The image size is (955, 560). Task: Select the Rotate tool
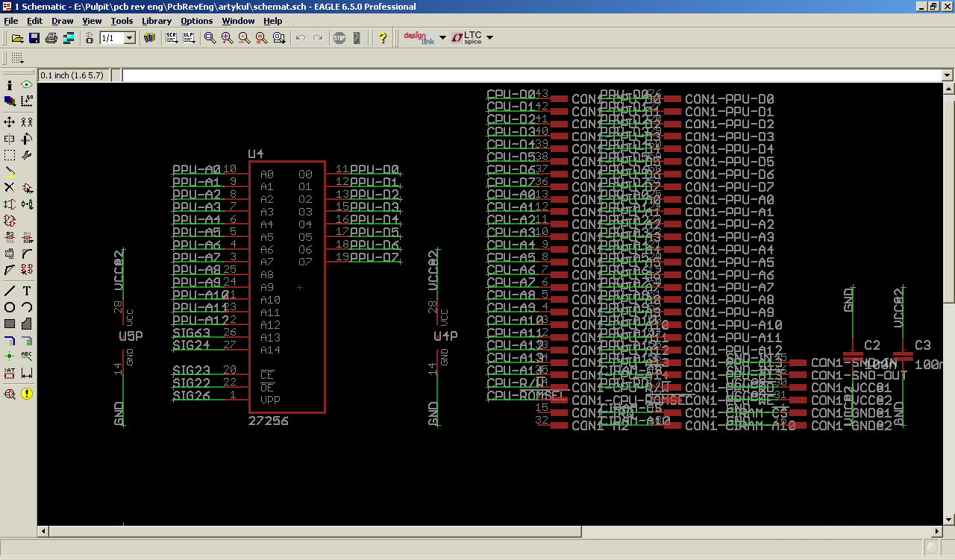(27, 139)
